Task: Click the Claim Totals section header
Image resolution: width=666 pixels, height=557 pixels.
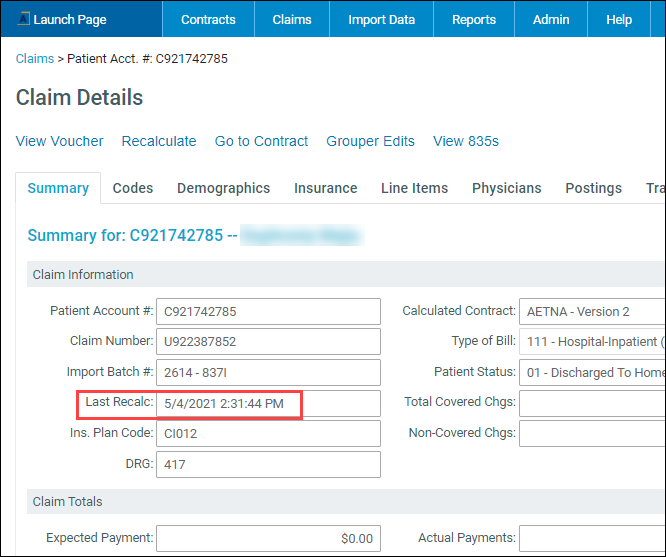Action: coord(346,501)
